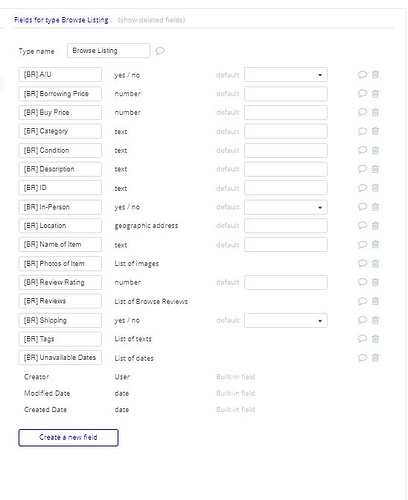The width and height of the screenshot is (408, 500).
Task: Expand default dropdown for [BR] In-Person
Action: [286, 207]
